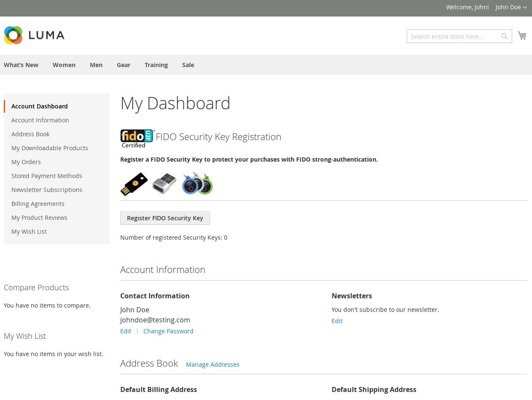Click the FIDO U2F Certified logo
Screen dimensions: 532x400
click(137, 138)
